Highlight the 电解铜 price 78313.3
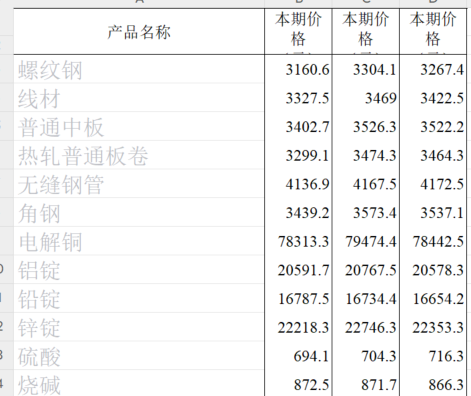Image resolution: width=471 pixels, height=396 pixels. coord(298,241)
